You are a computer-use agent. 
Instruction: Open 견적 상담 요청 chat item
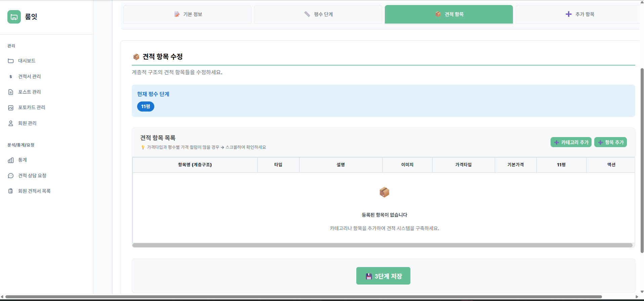point(32,176)
